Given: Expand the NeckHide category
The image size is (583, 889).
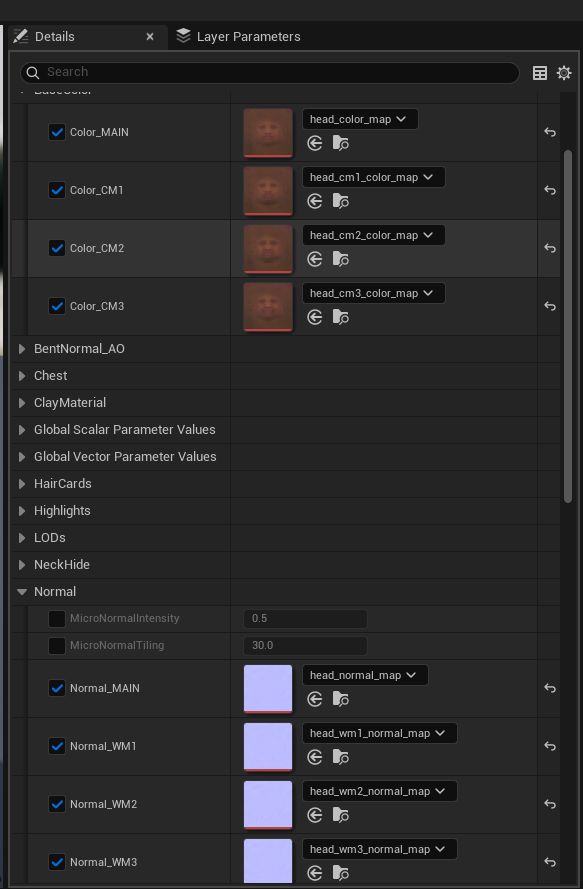Looking at the screenshot, I should [x=22, y=565].
